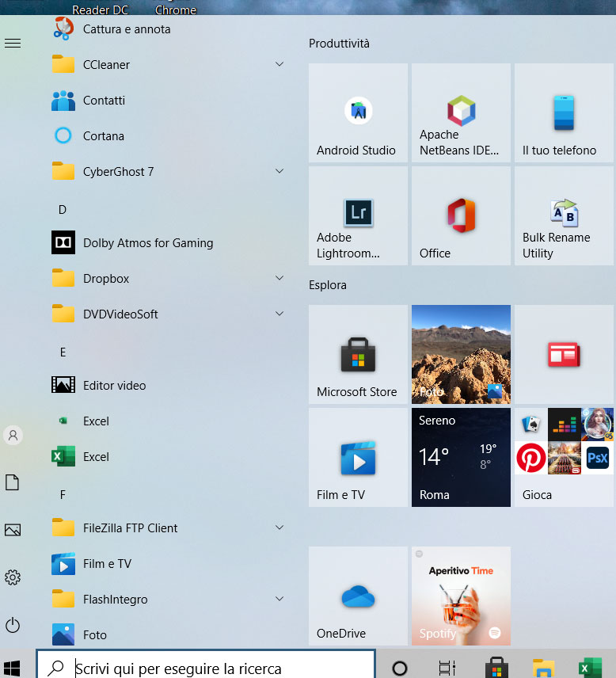This screenshot has height=678, width=616.
Task: Expand the DVDVideoSoft folder chevron
Action: coord(279,314)
